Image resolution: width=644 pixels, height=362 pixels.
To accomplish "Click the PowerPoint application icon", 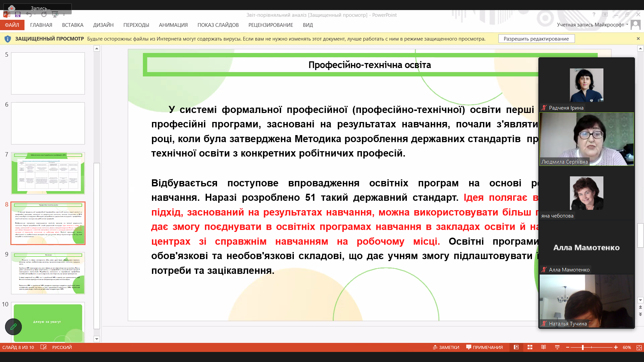I will point(6,14).
